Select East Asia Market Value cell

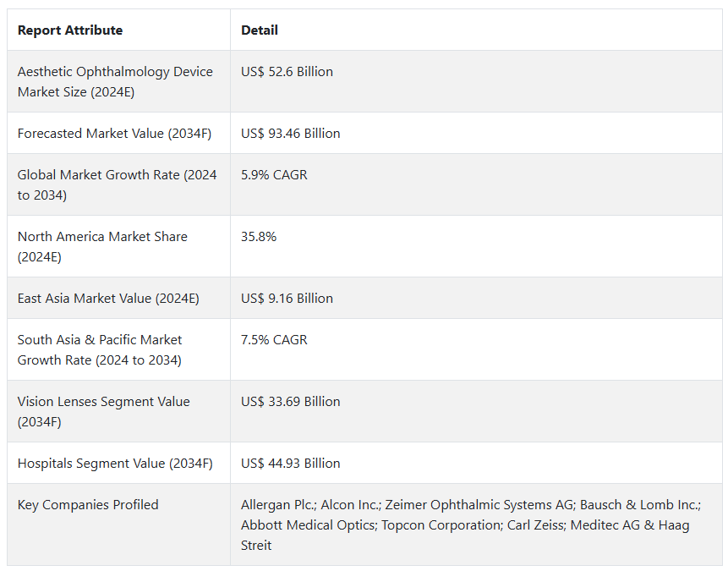pos(108,299)
